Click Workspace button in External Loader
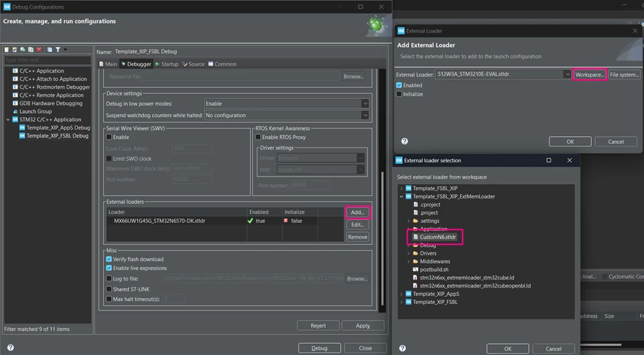The width and height of the screenshot is (644, 355). click(589, 74)
